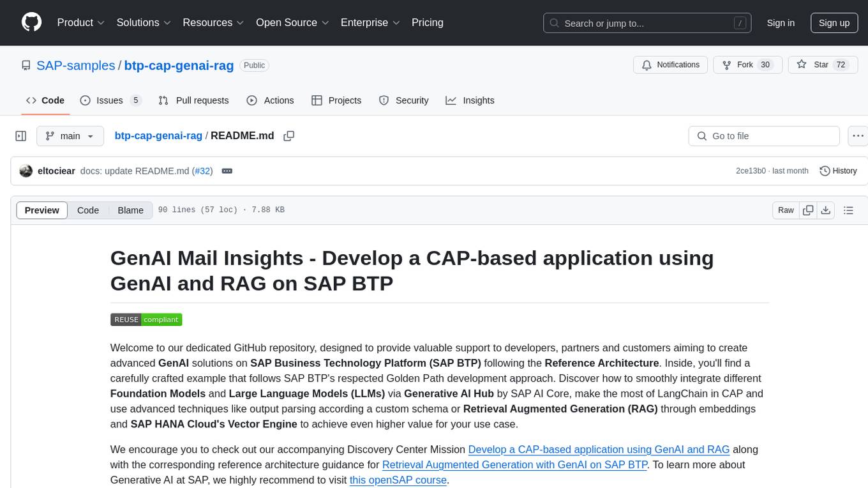
Task: Select the Insights tab
Action: [x=470, y=100]
